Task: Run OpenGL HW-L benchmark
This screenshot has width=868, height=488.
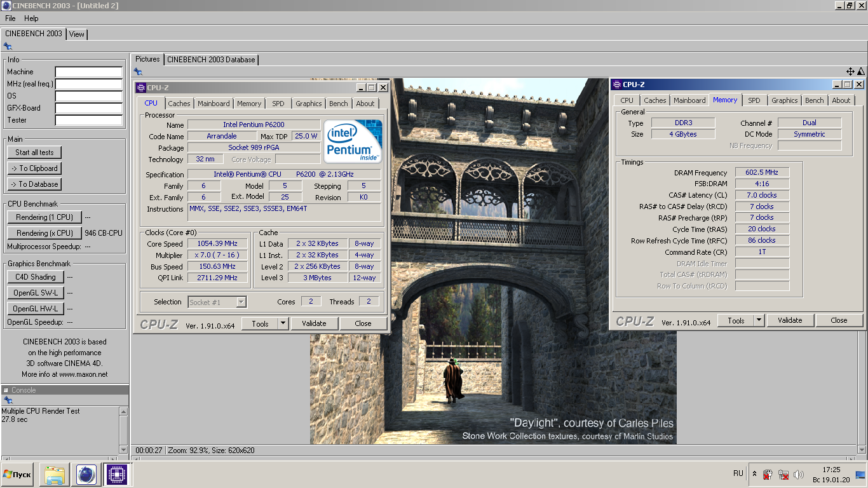Action: click(36, 309)
